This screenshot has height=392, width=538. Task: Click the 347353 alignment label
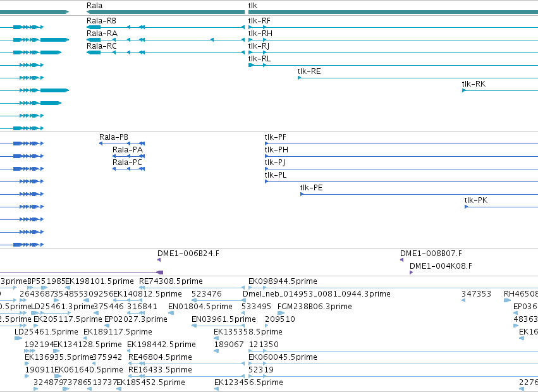click(476, 294)
